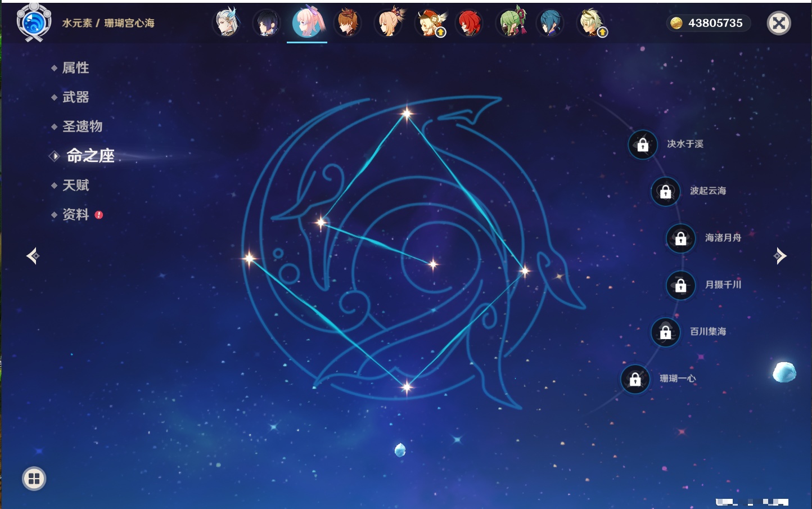
Task: Open the locked constellation 波起云海
Action: coord(666,191)
